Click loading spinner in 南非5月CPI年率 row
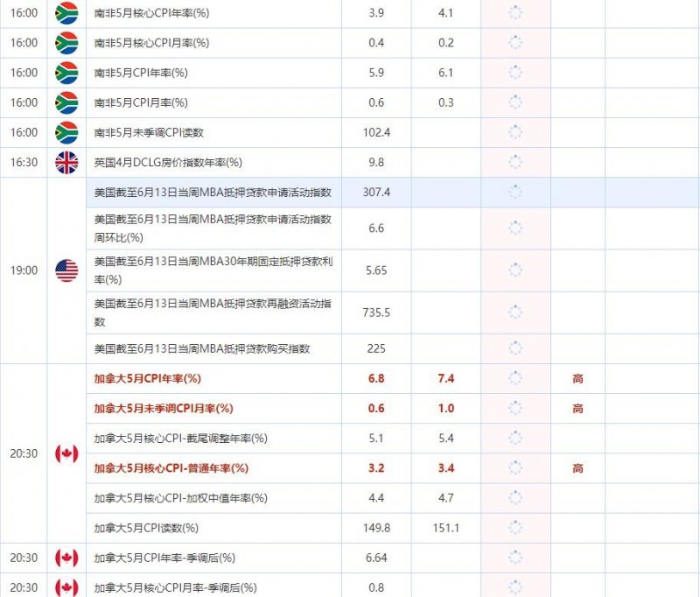The width and height of the screenshot is (700, 597). 515,73
